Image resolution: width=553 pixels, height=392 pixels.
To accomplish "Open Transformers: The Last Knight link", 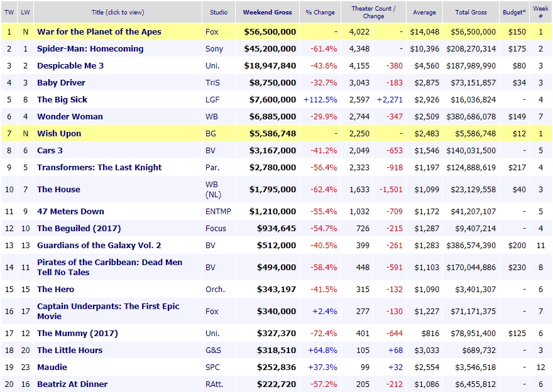I will pyautogui.click(x=99, y=167).
